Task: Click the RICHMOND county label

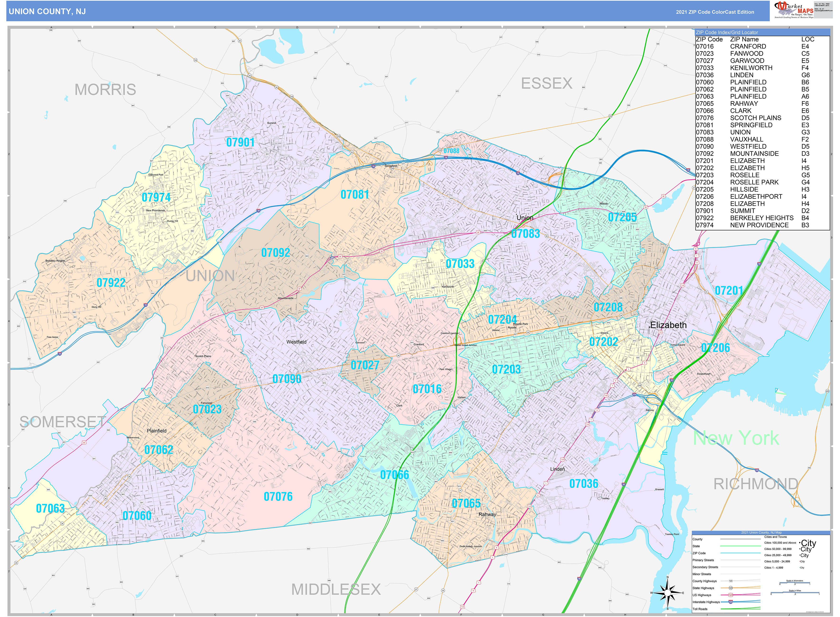Action: [756, 484]
